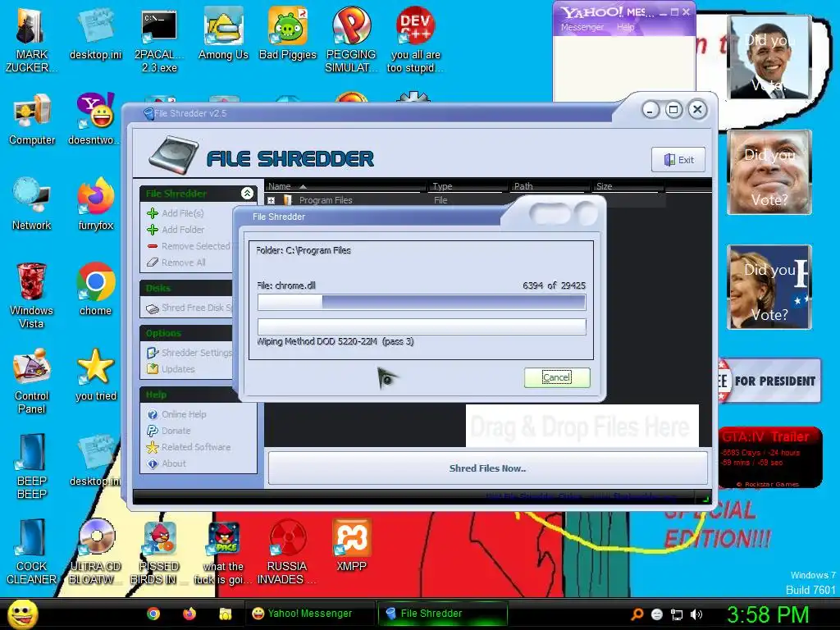The image size is (840, 630).
Task: Open Shredder Settings option
Action: coord(189,353)
